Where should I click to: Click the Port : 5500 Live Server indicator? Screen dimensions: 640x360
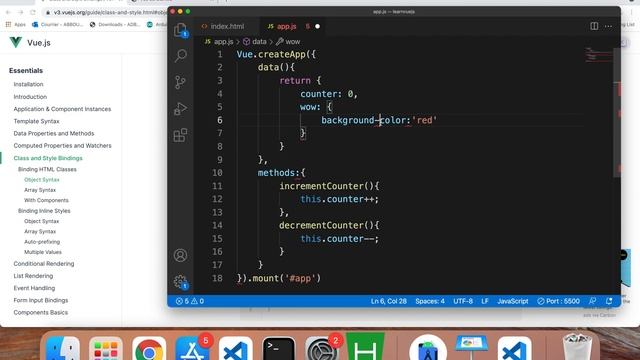pos(558,301)
